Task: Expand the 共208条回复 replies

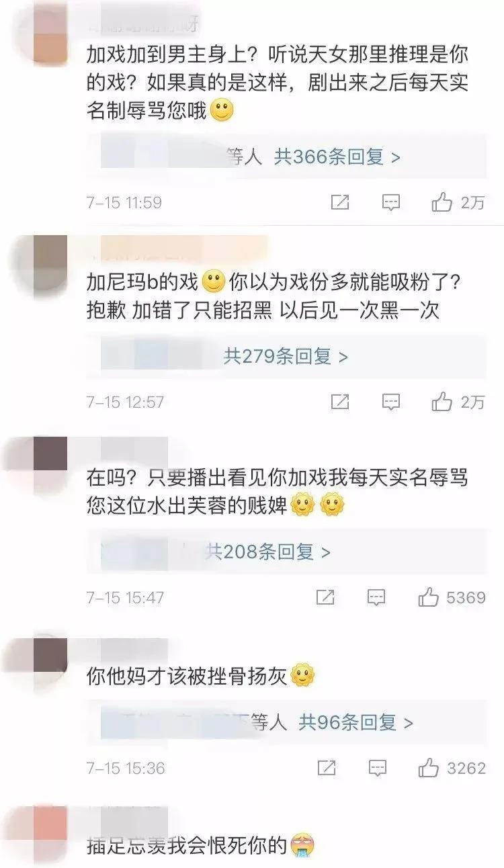Action: click(x=268, y=552)
